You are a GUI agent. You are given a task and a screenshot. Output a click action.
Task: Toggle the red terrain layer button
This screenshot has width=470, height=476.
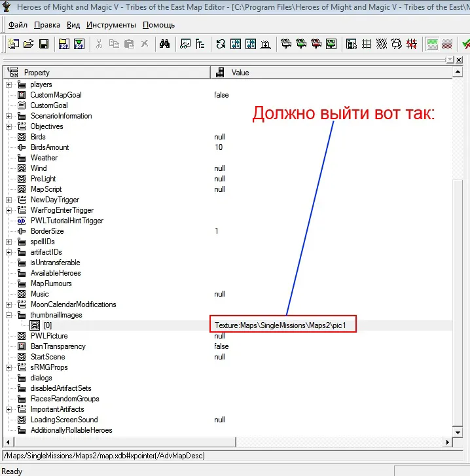tap(447, 44)
